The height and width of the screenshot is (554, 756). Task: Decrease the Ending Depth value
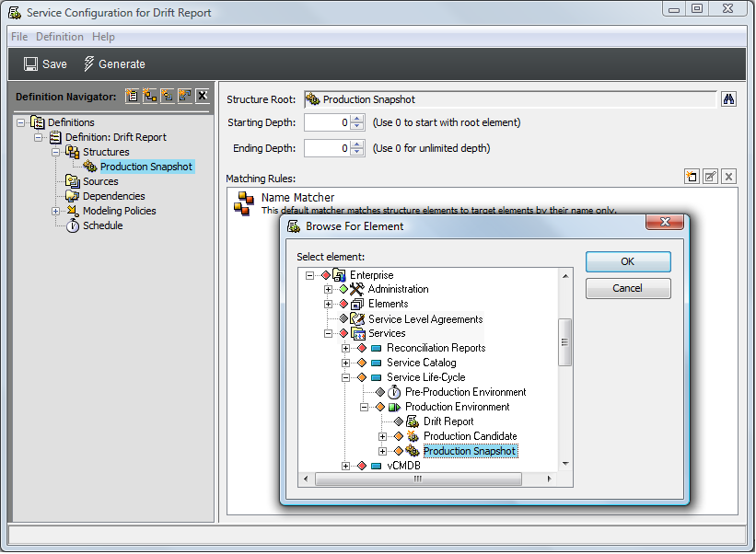click(357, 152)
